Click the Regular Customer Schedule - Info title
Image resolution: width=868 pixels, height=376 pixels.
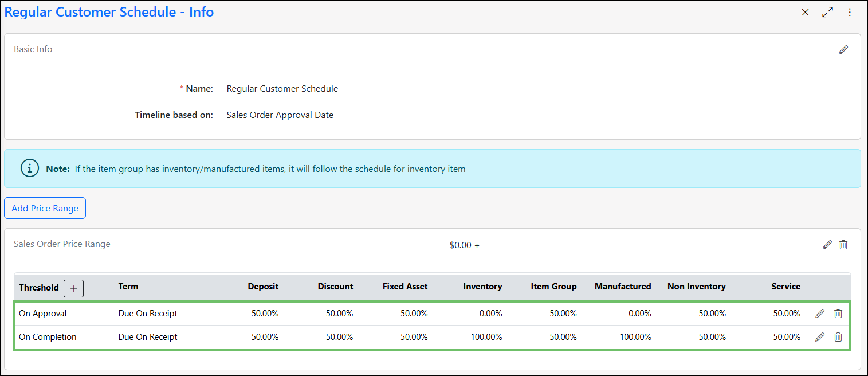point(109,12)
